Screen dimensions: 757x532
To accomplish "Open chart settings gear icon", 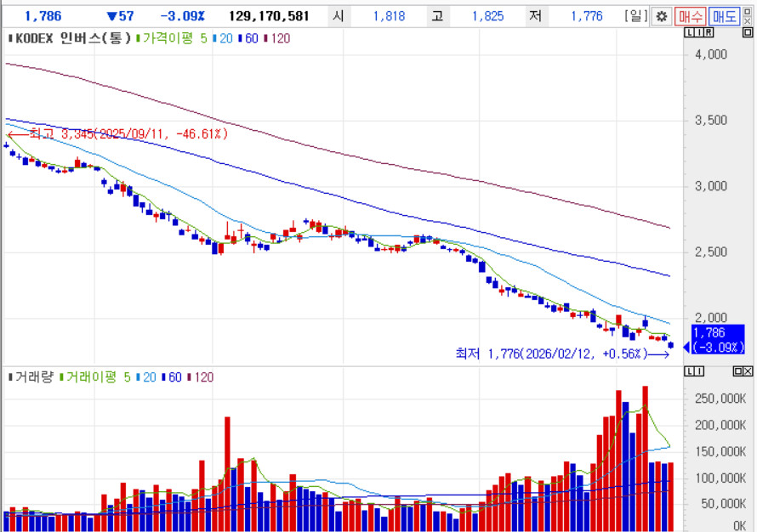I will pyautogui.click(x=661, y=16).
